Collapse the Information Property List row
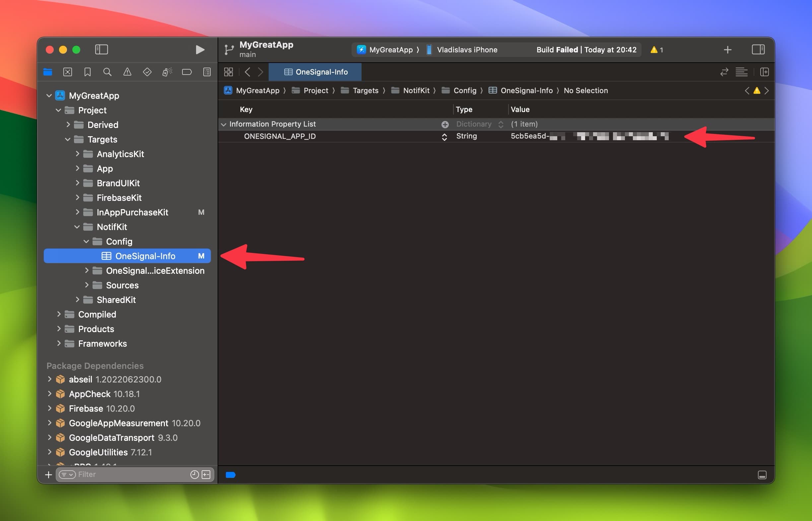812x521 pixels. click(223, 124)
